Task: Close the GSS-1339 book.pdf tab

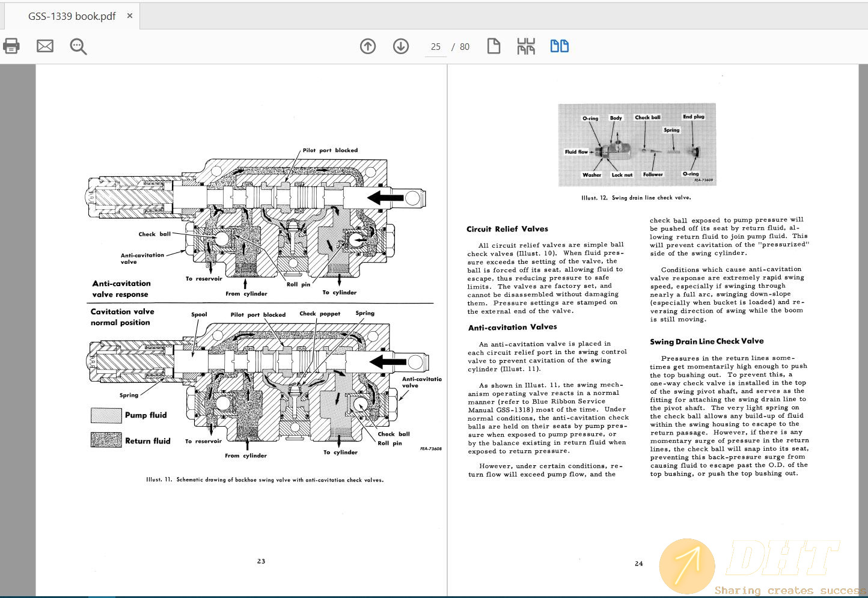Action: pos(130,16)
